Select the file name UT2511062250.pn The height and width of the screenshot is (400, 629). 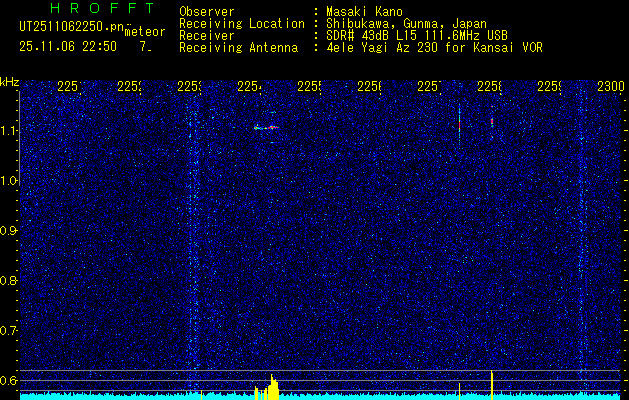pos(72,27)
